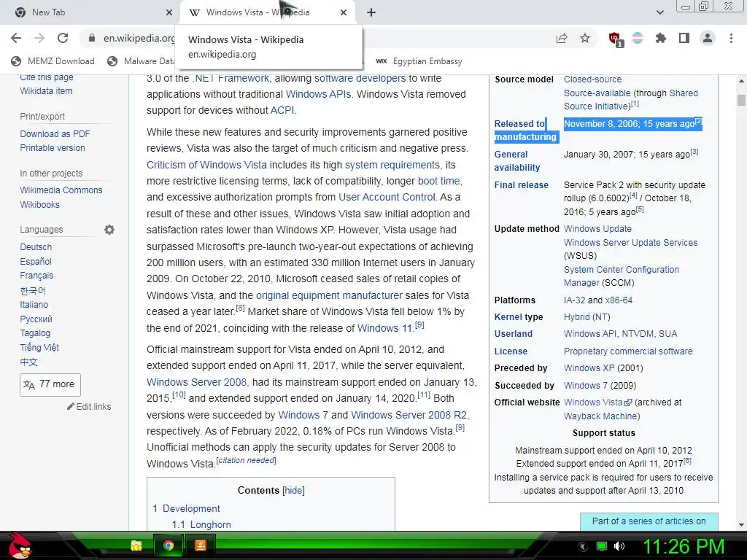747x560 pixels.
Task: Click the citation needed tag
Action: coord(247,460)
